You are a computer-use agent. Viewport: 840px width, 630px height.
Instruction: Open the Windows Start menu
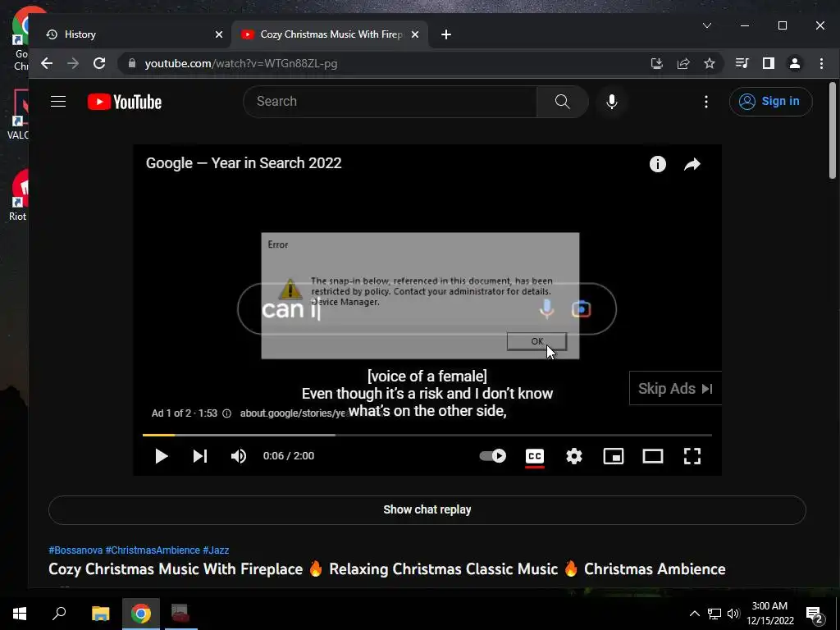click(20, 614)
